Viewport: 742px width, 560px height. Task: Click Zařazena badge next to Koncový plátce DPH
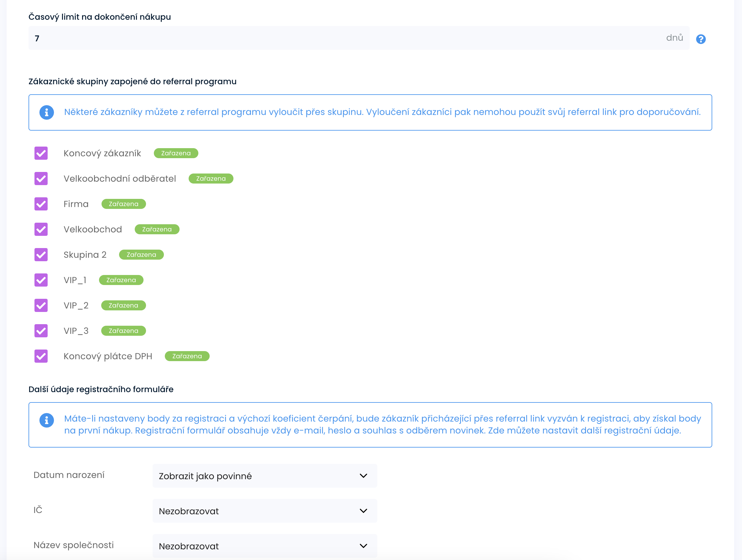click(x=187, y=356)
